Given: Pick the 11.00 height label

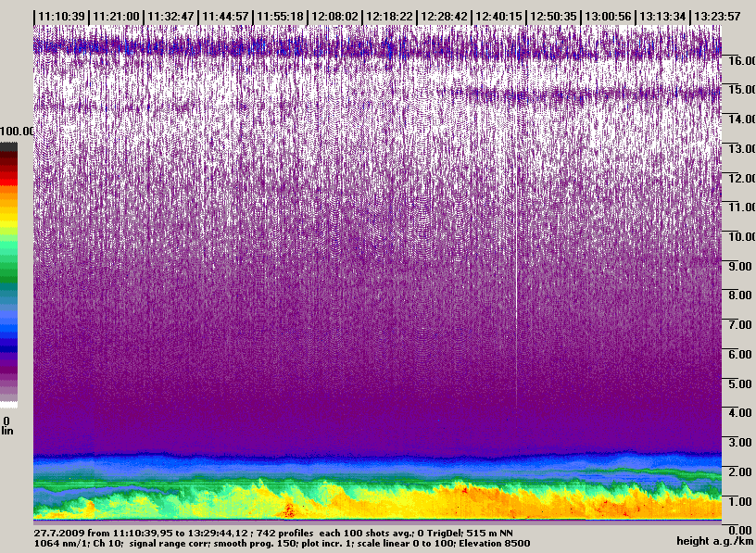Looking at the screenshot, I should pyautogui.click(x=741, y=207).
